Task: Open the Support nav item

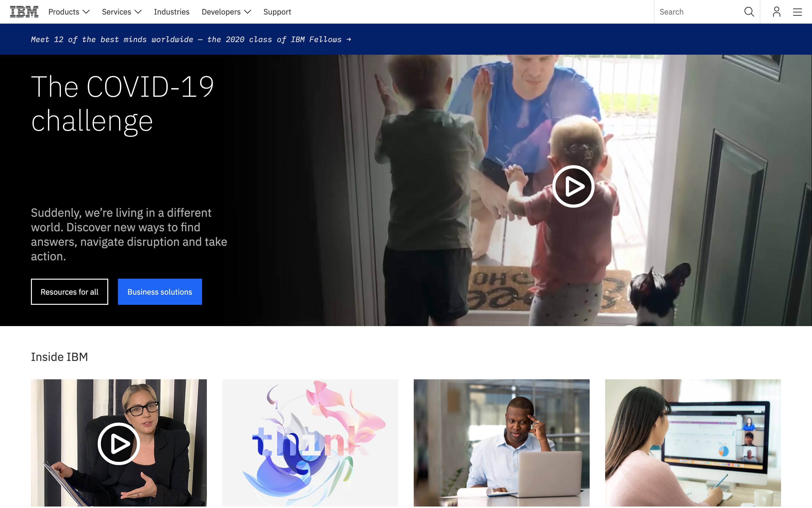Action: 277,12
